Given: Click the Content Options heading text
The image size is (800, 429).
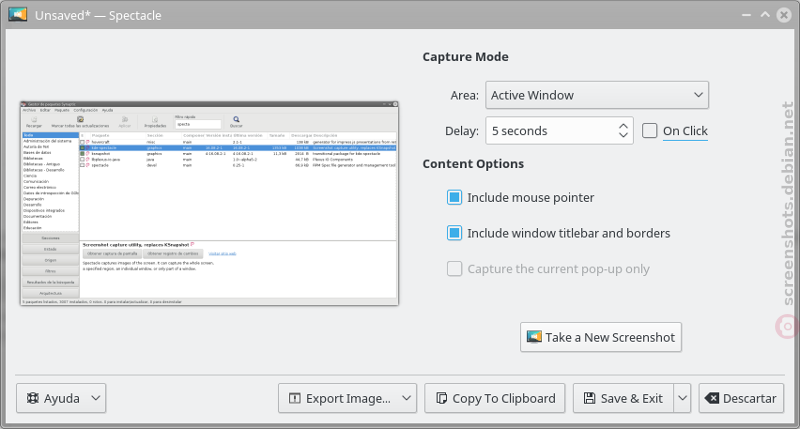Looking at the screenshot, I should 473,164.
